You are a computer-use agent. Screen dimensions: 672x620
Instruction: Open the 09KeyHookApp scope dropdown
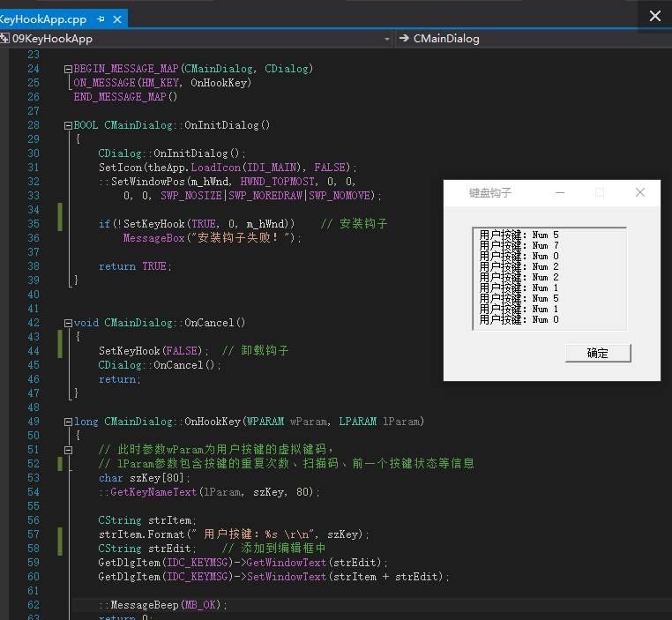coord(387,39)
